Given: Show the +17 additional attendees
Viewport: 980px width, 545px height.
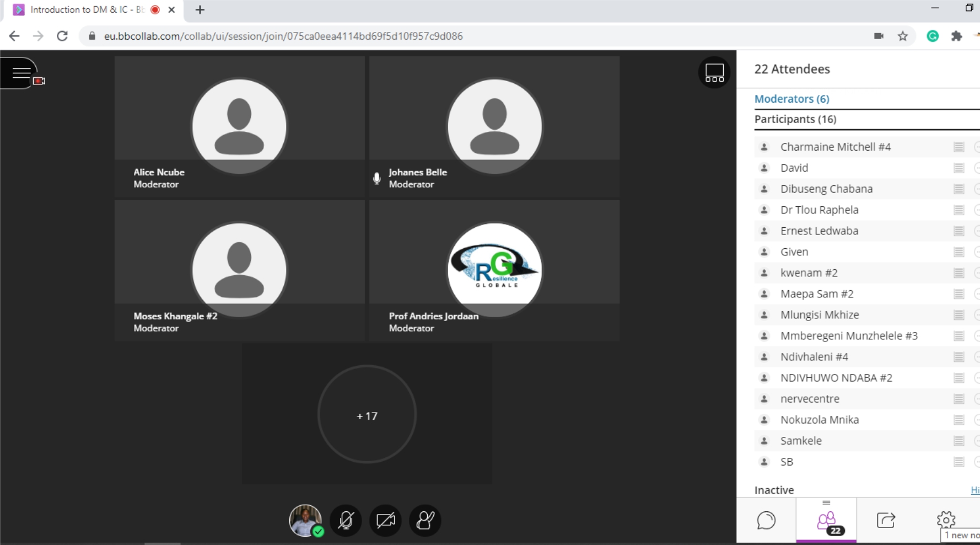Looking at the screenshot, I should (367, 415).
